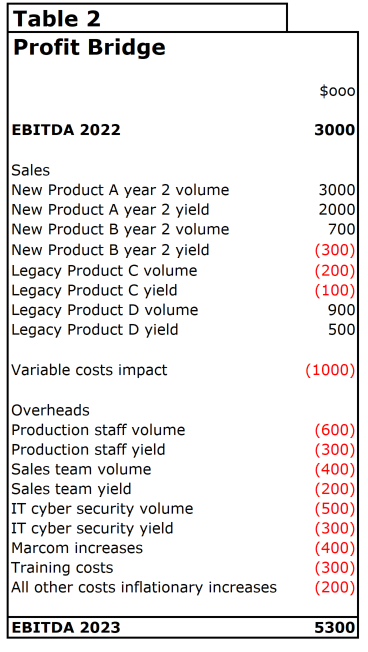Click the EBITDA 2022 row label
368x652 pixels.
tap(66, 130)
